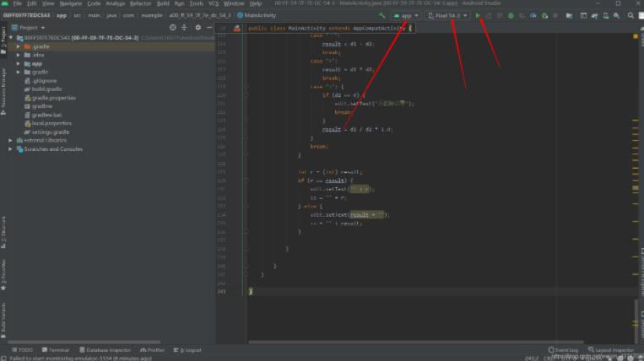Click the Logcat tool button
644x361 pixels.
(189, 349)
